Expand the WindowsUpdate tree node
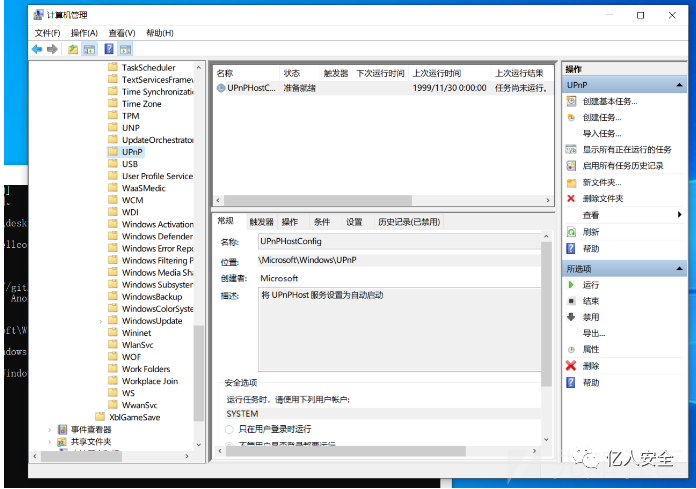The width and height of the screenshot is (696, 489). click(100, 321)
